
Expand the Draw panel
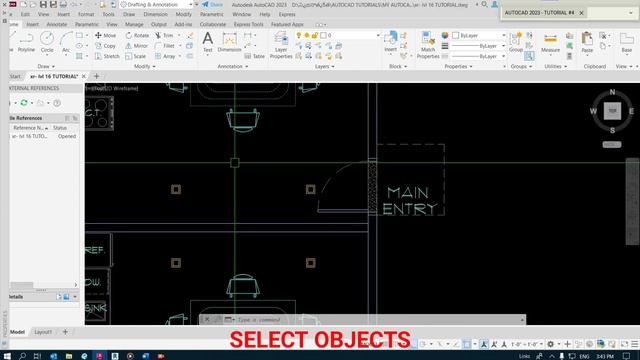click(46, 66)
